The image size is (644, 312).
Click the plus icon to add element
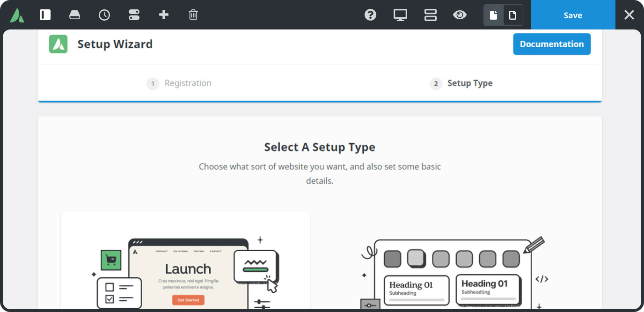point(164,15)
